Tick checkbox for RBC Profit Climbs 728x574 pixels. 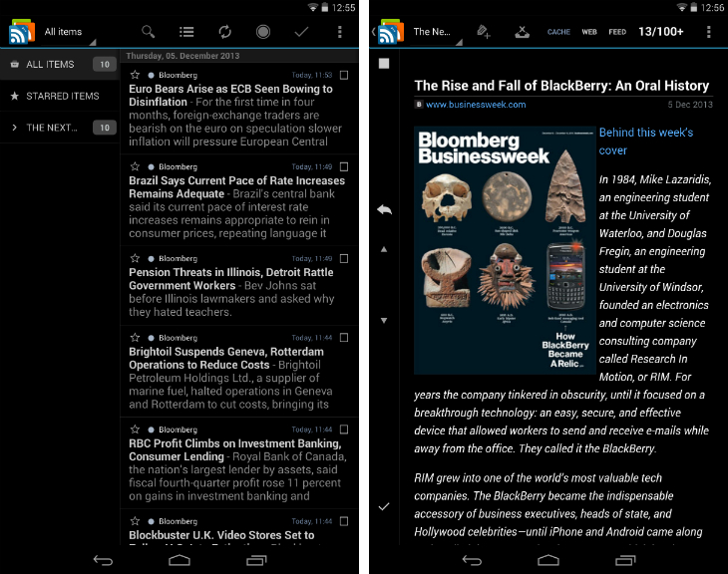(x=344, y=430)
